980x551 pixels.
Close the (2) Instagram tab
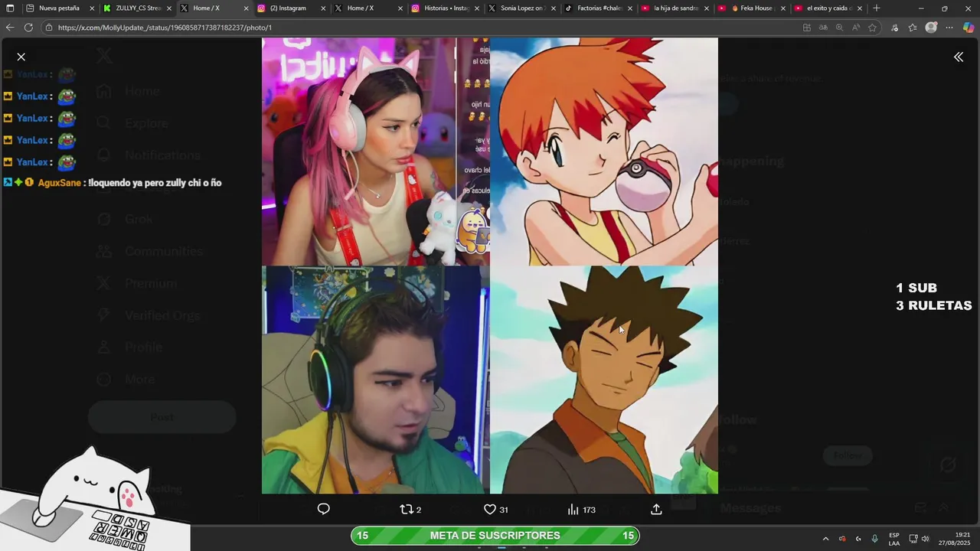click(x=323, y=8)
